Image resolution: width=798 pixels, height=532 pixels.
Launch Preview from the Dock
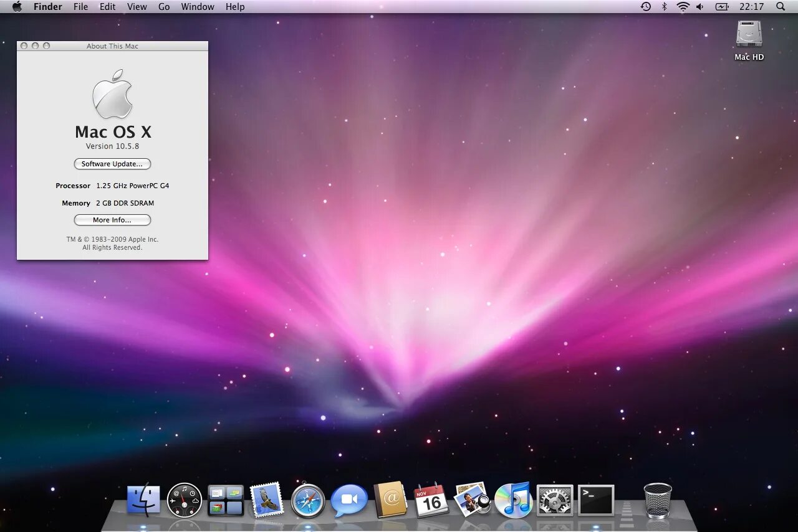(x=472, y=500)
